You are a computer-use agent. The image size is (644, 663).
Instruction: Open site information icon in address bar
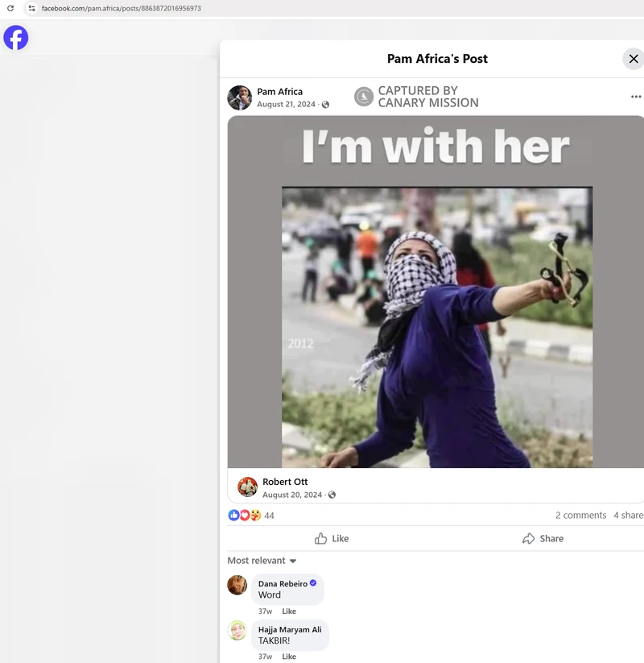click(x=31, y=8)
